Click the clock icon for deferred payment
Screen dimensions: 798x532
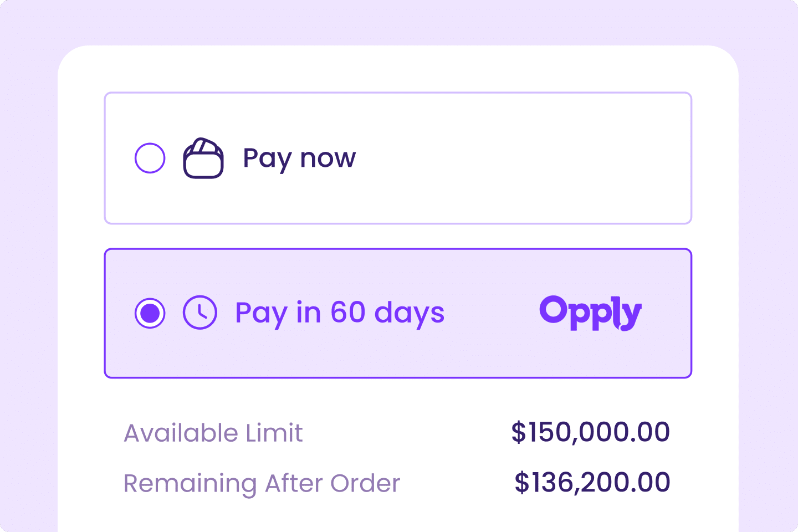pos(200,313)
